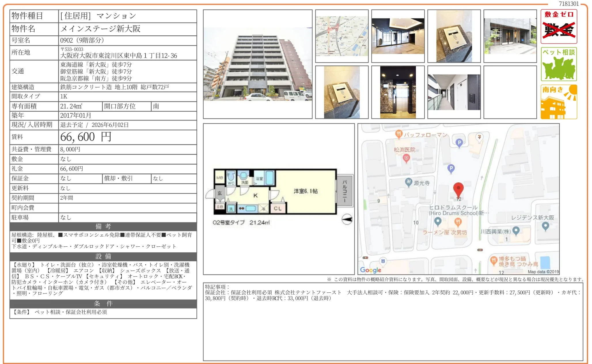Open the building entrance photo thumbnail
This screenshot has width=592, height=364.
click(x=510, y=36)
